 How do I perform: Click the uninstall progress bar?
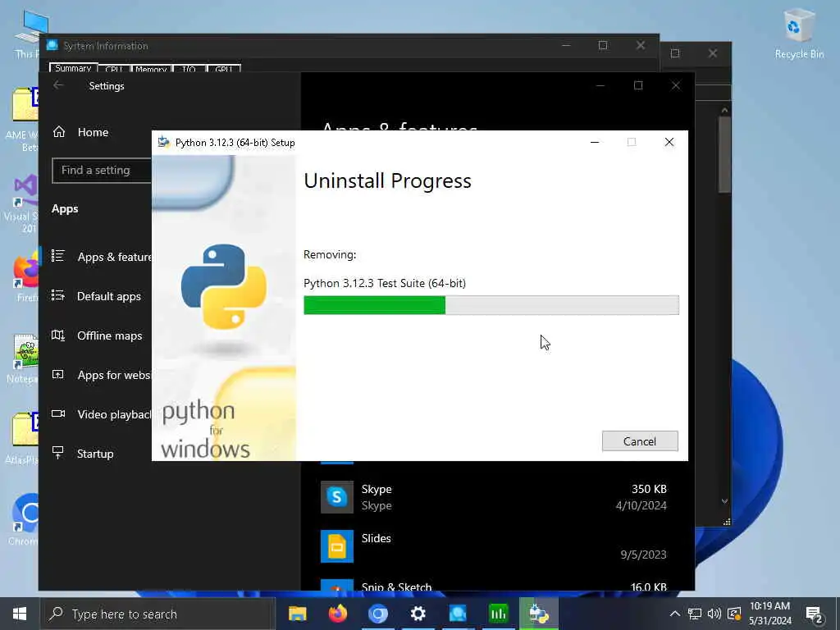(491, 305)
